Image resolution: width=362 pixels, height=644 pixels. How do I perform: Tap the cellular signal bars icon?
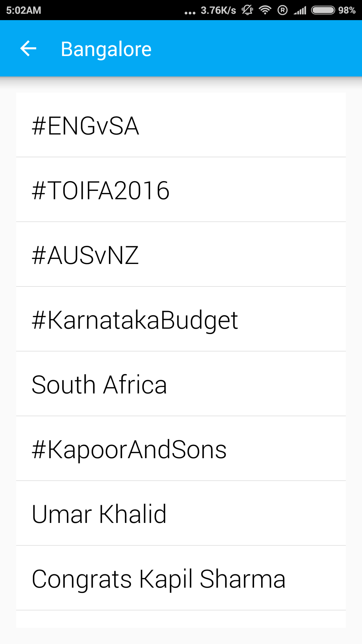pos(300,10)
